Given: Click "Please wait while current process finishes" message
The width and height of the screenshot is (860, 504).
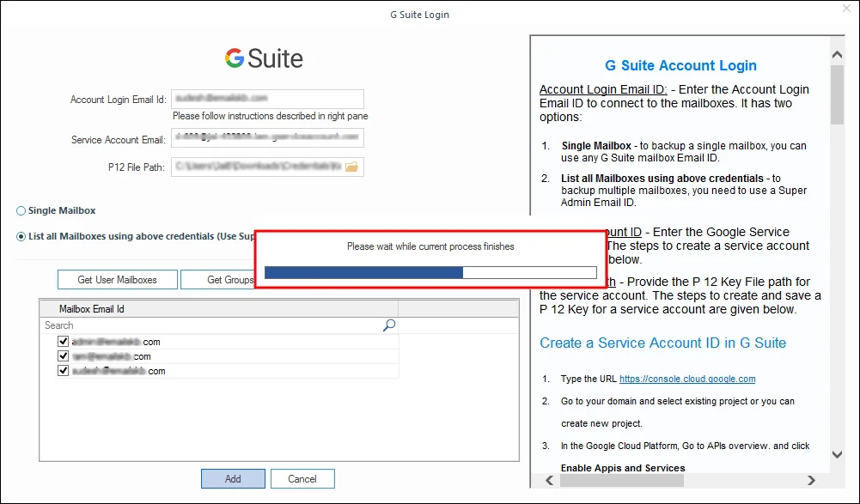Looking at the screenshot, I should [x=430, y=246].
